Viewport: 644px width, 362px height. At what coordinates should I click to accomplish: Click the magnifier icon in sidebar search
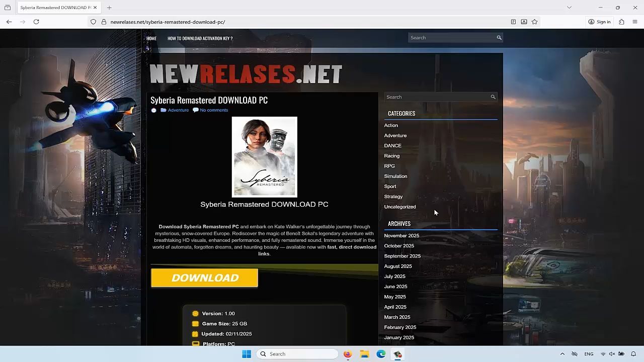493,97
